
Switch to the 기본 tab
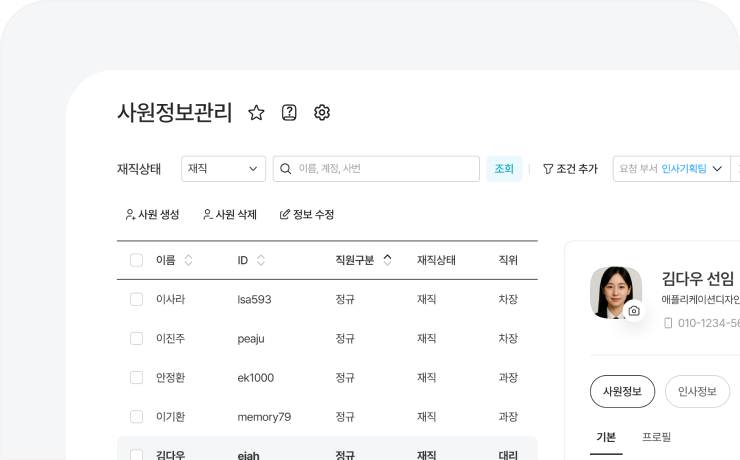point(606,437)
